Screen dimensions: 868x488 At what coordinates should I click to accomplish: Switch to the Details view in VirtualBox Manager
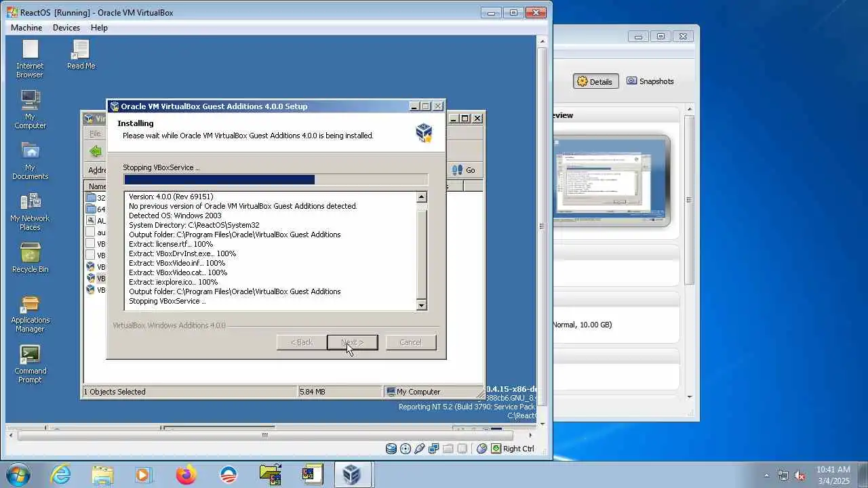pyautogui.click(x=595, y=81)
